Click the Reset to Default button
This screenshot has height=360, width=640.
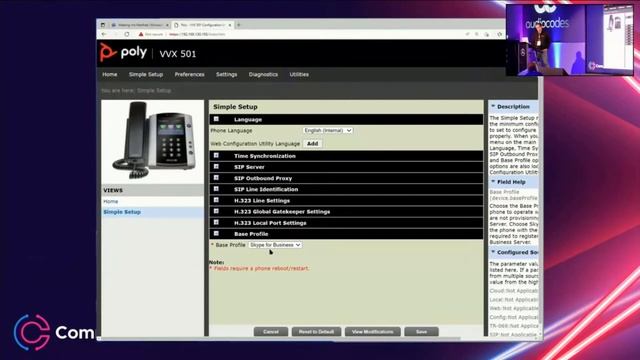coord(316,332)
